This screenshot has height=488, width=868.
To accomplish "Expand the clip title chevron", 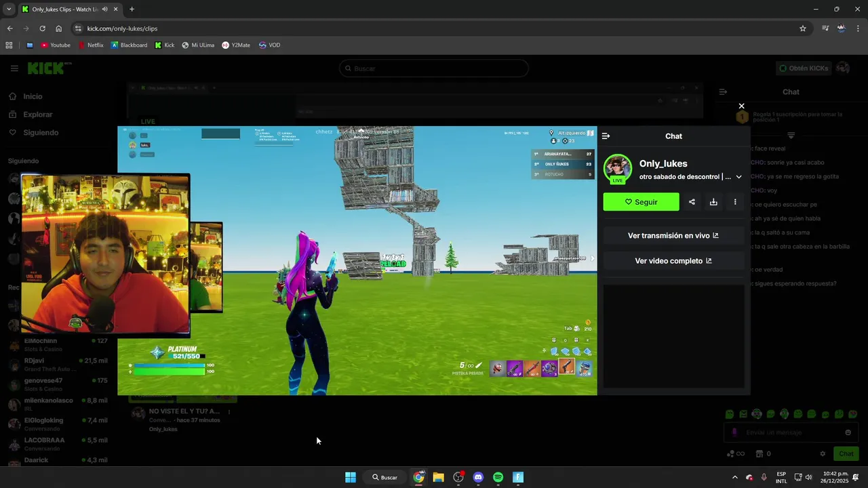I will (738, 177).
